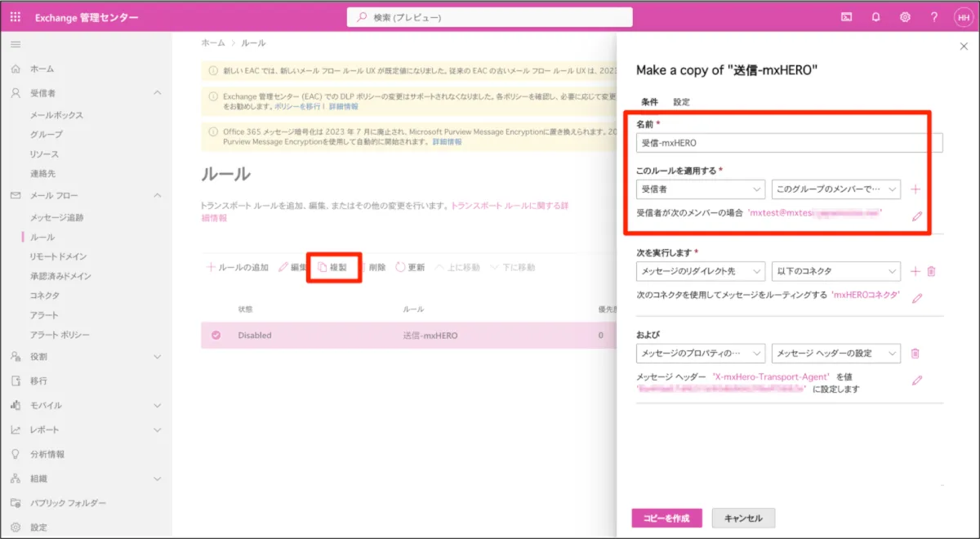Collapse the メール フロー navigation section
Screen dimensions: 980x539
coord(158,196)
